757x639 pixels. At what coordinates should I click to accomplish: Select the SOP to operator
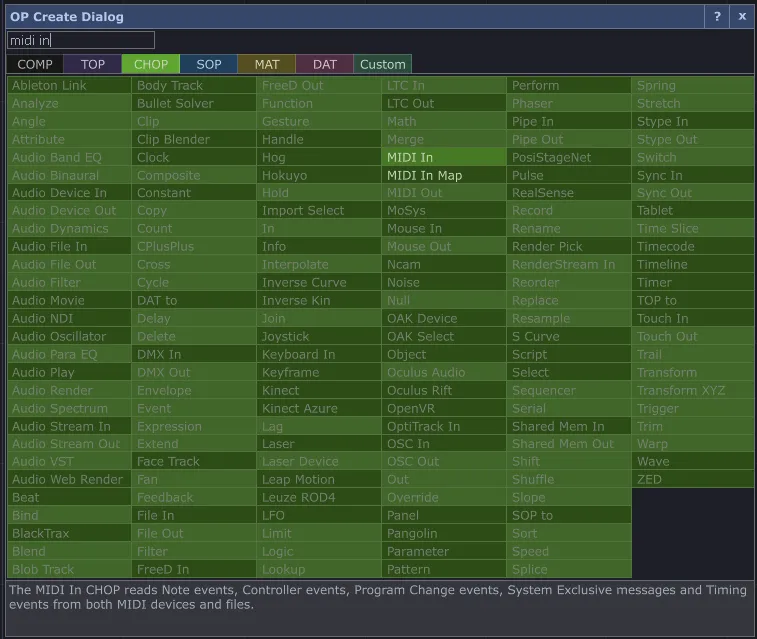569,515
